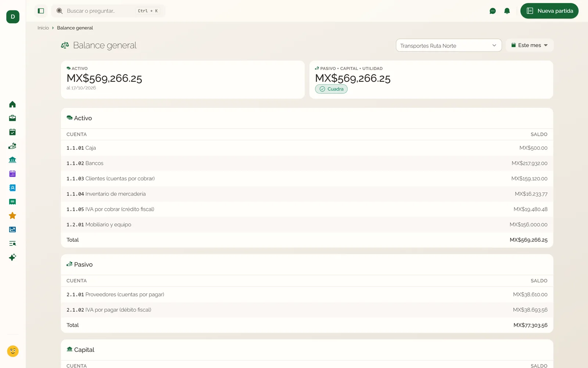Focus the Buscar o preguntar search field

point(108,11)
